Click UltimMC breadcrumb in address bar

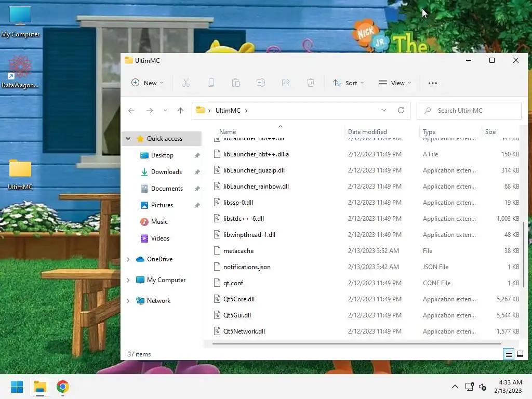tap(228, 111)
